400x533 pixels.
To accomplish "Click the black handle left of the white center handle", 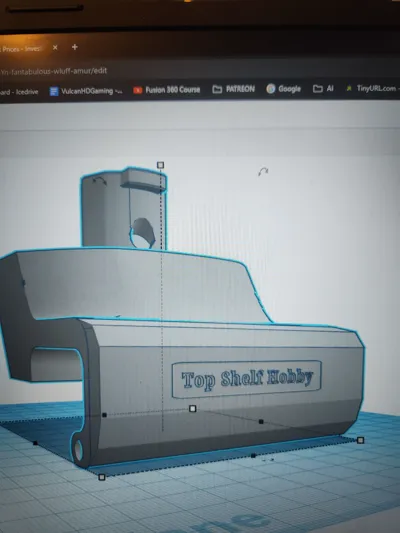I will [x=104, y=415].
